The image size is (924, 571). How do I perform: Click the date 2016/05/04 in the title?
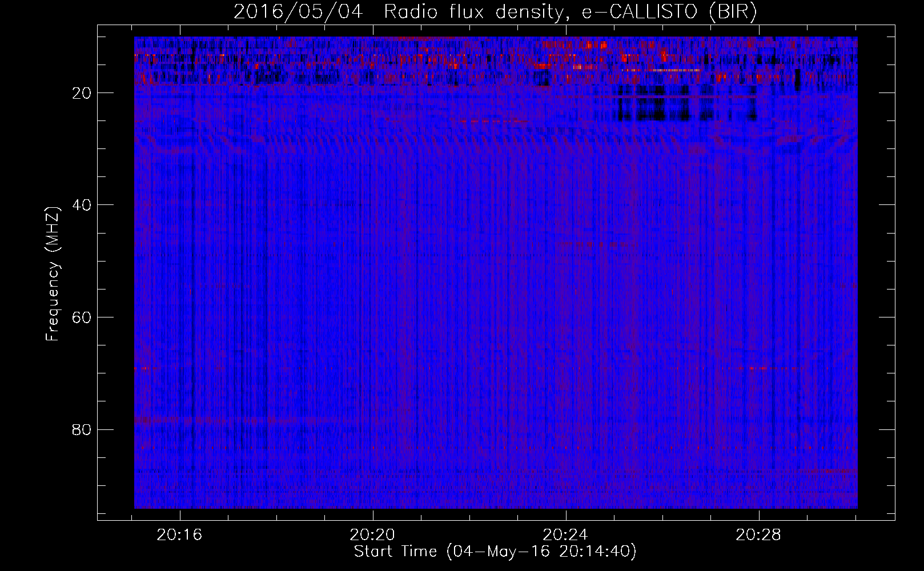pos(298,12)
